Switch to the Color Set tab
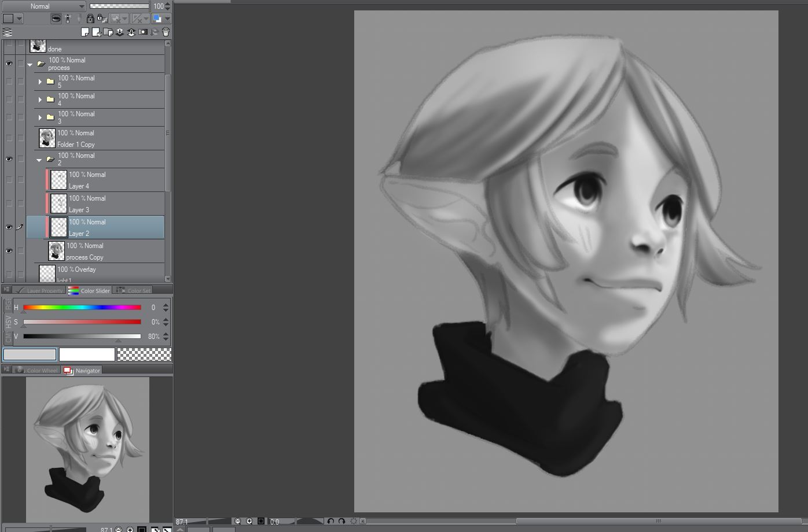This screenshot has height=532, width=808. (x=133, y=290)
